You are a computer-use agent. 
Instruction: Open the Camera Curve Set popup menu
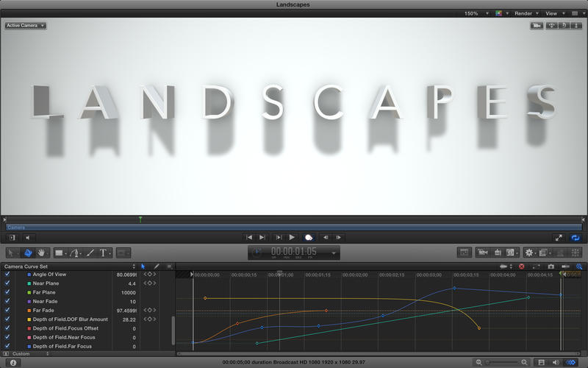click(x=70, y=266)
